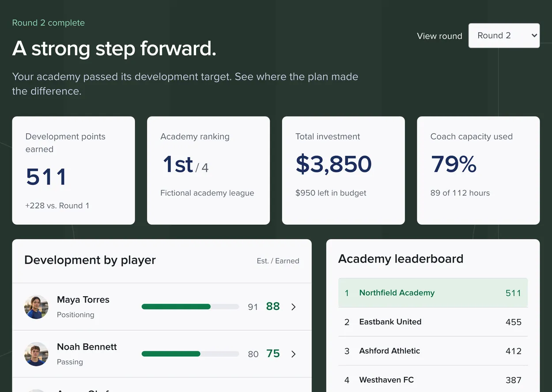Click Noah Bennett progress bar
This screenshot has width=552, height=392.
[190, 354]
